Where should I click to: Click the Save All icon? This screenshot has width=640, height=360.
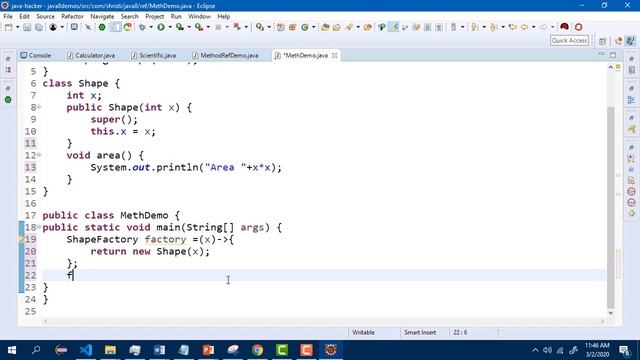pyautogui.click(x=39, y=27)
